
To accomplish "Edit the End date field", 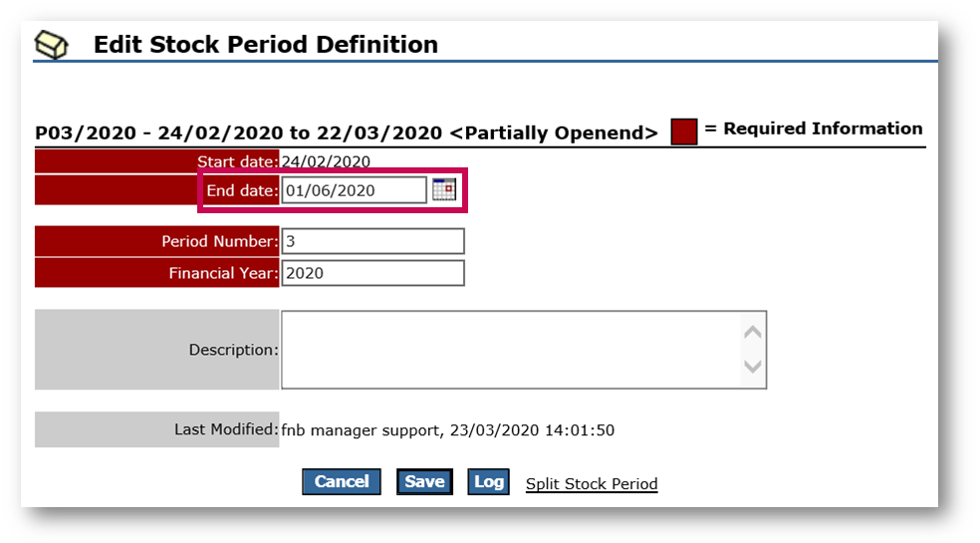I will (x=354, y=190).
